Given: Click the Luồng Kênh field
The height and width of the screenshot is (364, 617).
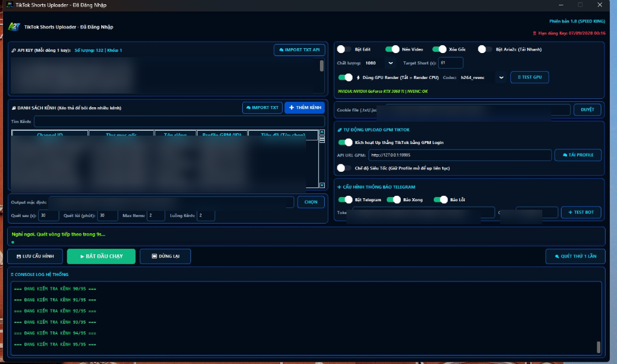Looking at the screenshot, I should click(x=206, y=216).
